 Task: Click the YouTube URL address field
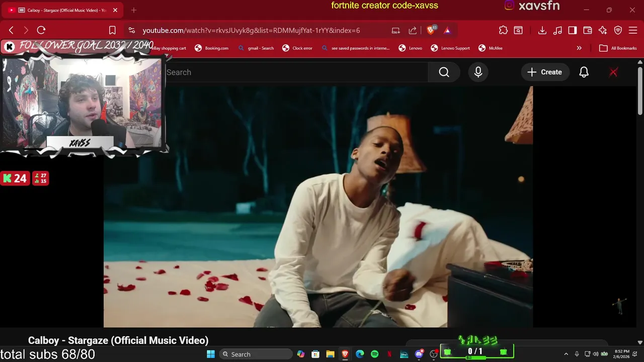[251, 30]
